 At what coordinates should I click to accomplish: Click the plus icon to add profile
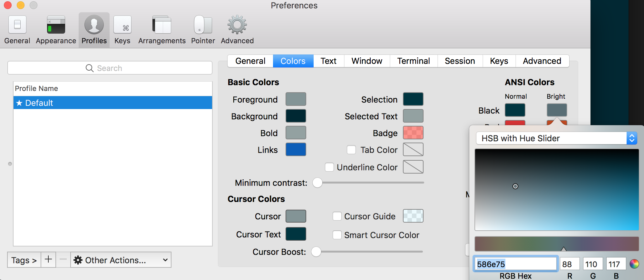(x=48, y=259)
